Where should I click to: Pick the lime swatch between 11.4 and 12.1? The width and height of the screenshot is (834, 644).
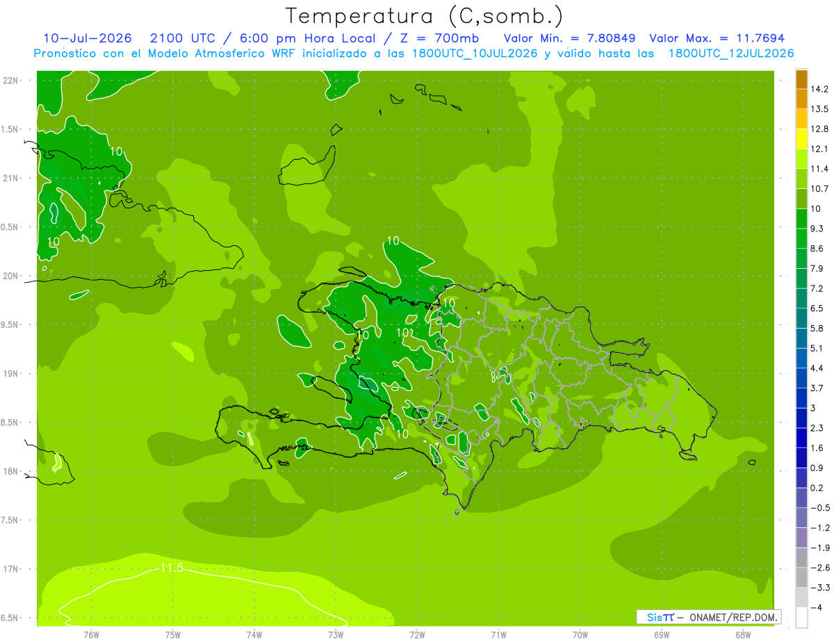tap(801, 159)
